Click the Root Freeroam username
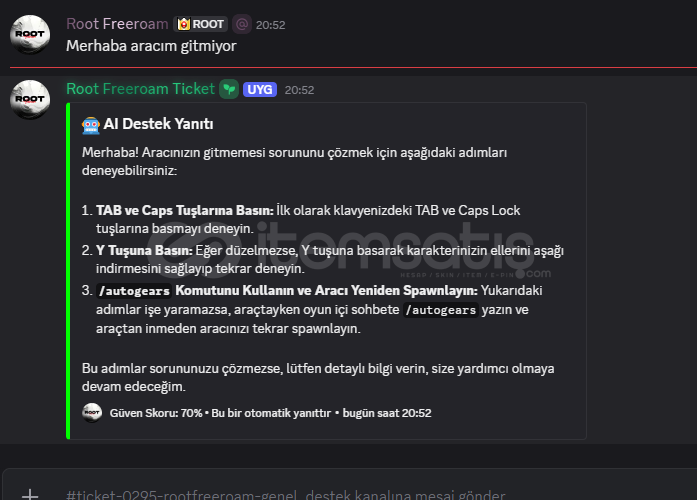The height and width of the screenshot is (500, 697). 116,24
